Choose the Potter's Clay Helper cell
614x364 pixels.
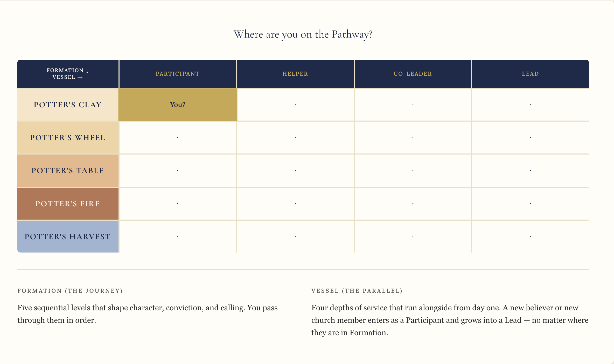[x=295, y=104]
